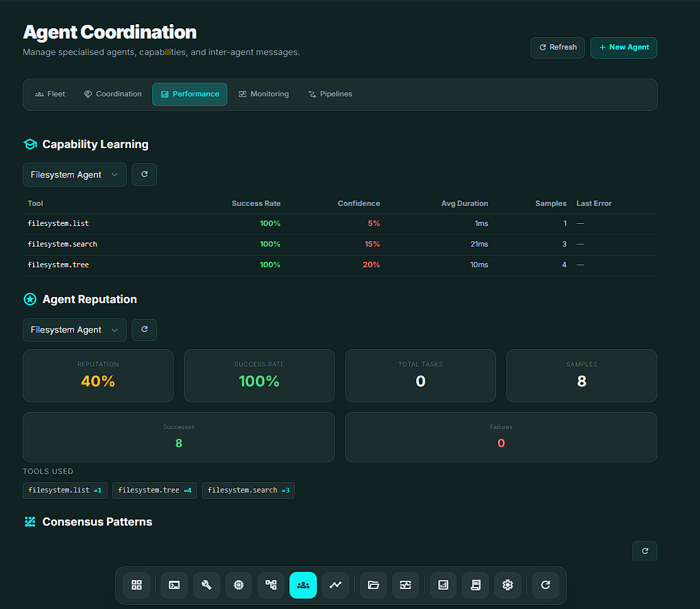Image resolution: width=700 pixels, height=609 pixels.
Task: Open the receipt log icon in dock
Action: [475, 585]
